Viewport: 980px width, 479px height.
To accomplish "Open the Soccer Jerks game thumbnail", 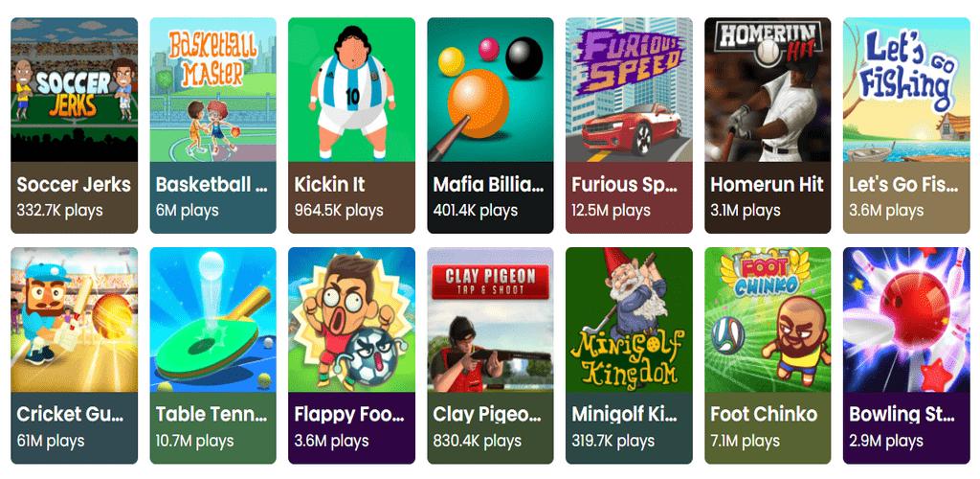I will 75,89.
